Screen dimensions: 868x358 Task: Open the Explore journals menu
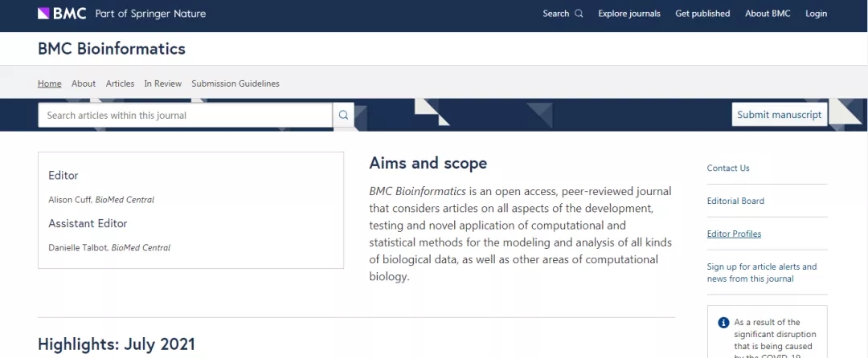tap(628, 14)
